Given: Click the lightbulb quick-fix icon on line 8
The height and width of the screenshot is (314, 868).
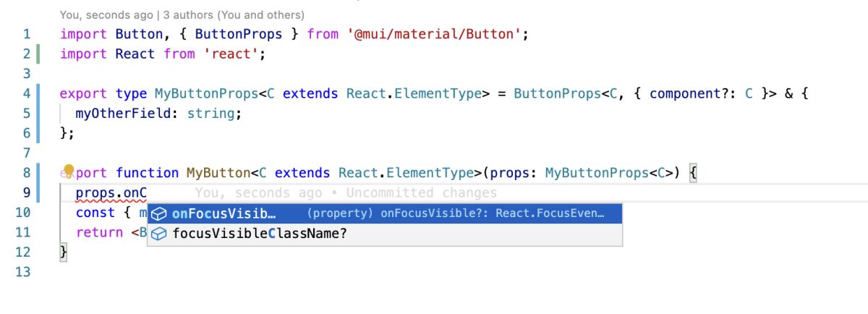Looking at the screenshot, I should click(68, 171).
